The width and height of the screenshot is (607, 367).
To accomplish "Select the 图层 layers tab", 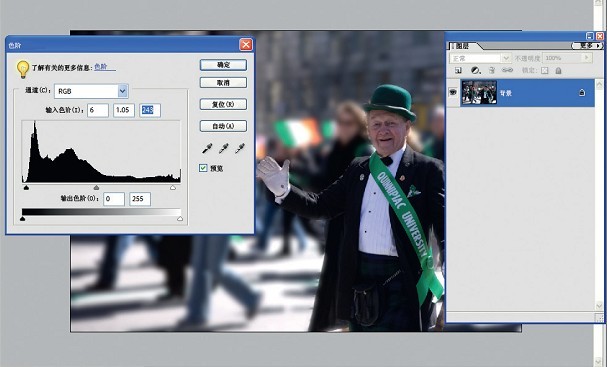I will point(462,46).
